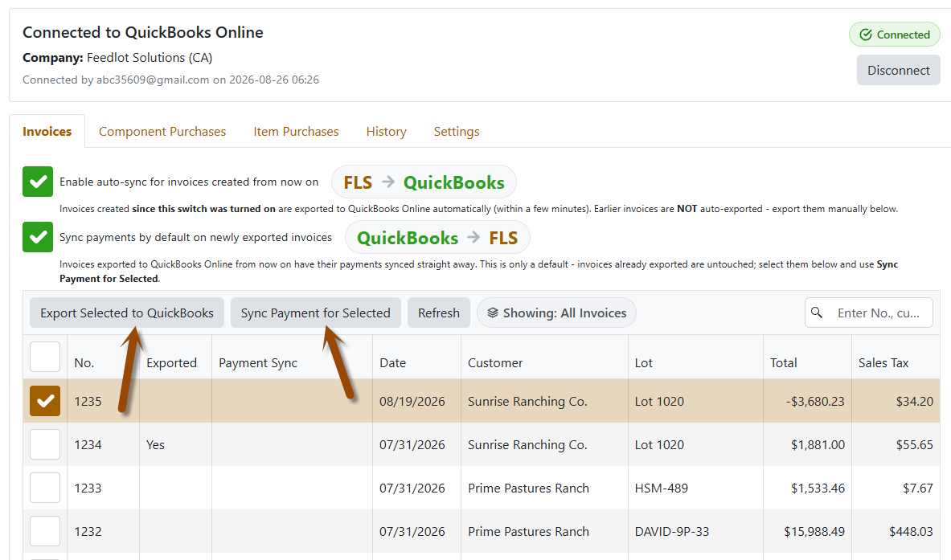Select checkbox for invoice 1234
The height and width of the screenshot is (560, 951).
tap(45, 444)
